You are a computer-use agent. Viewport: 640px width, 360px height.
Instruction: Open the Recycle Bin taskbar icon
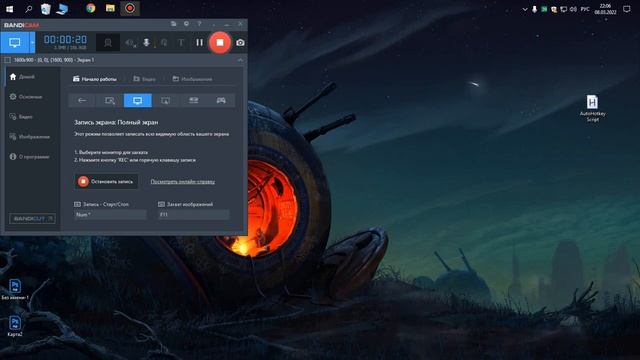pyautogui.click(x=46, y=9)
